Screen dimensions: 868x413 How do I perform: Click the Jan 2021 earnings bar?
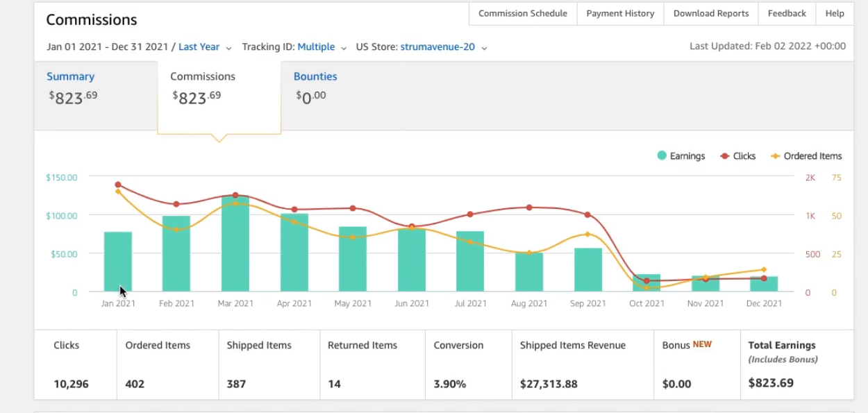(118, 262)
